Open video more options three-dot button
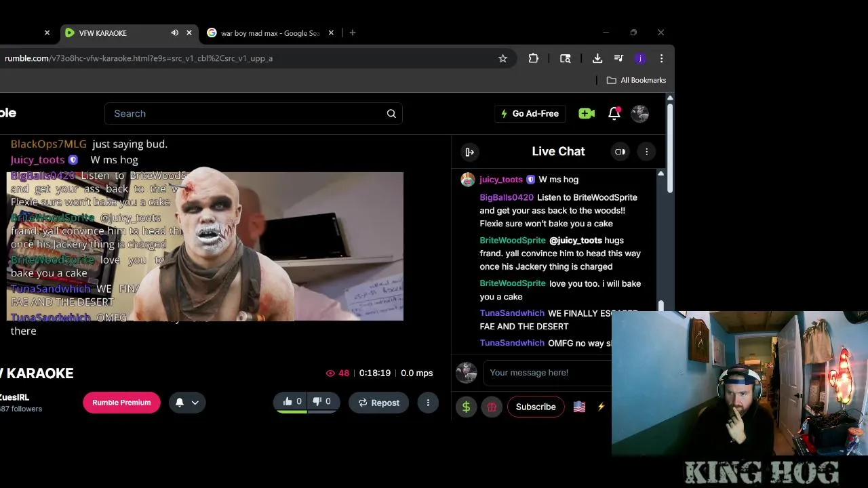 click(x=428, y=403)
